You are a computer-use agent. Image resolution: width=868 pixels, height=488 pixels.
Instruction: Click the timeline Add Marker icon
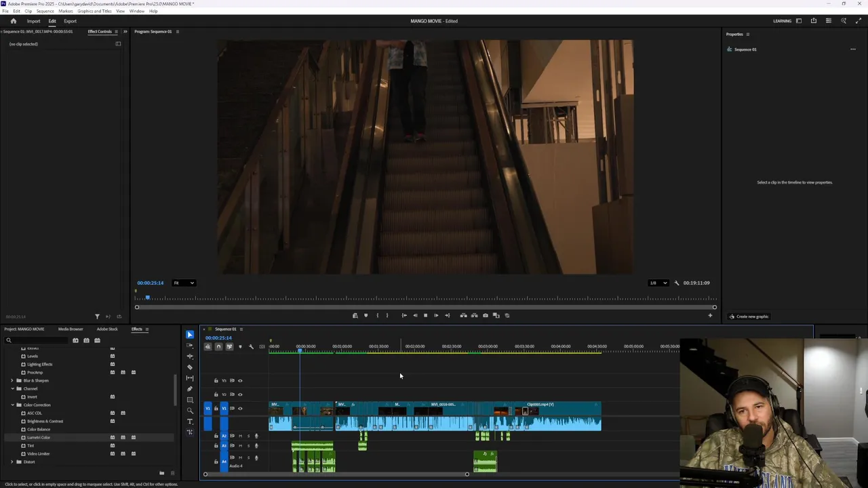point(239,347)
